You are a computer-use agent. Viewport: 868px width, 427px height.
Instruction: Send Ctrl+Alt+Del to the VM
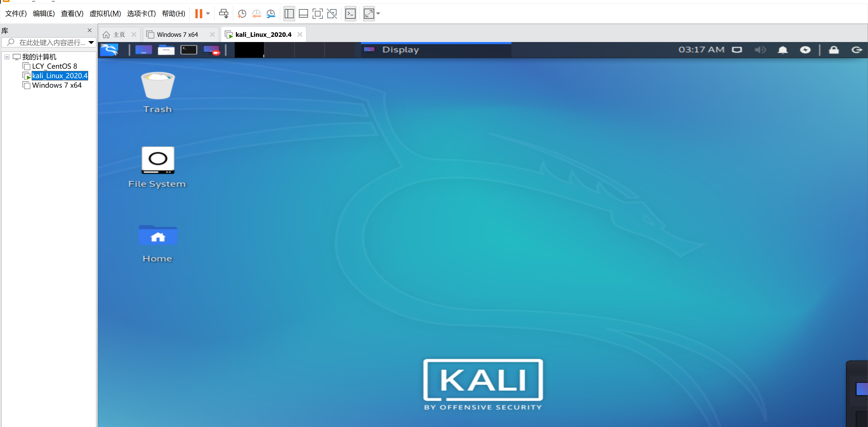tap(223, 14)
